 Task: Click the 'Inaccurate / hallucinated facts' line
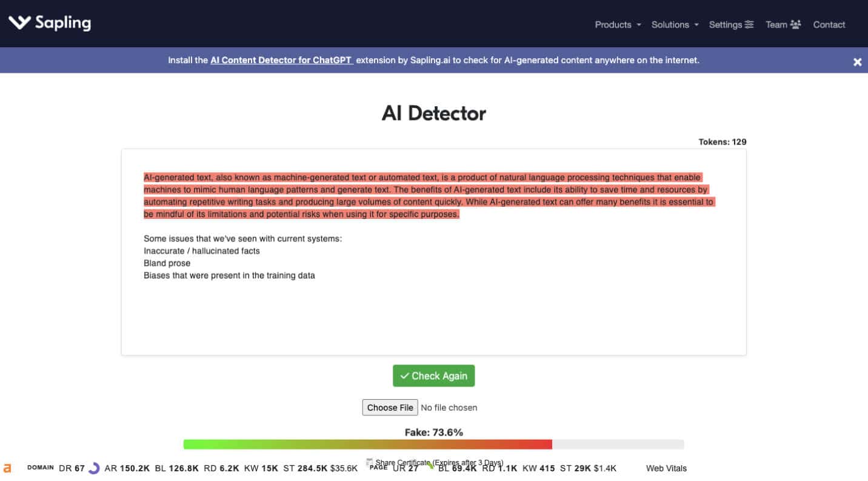click(x=202, y=251)
